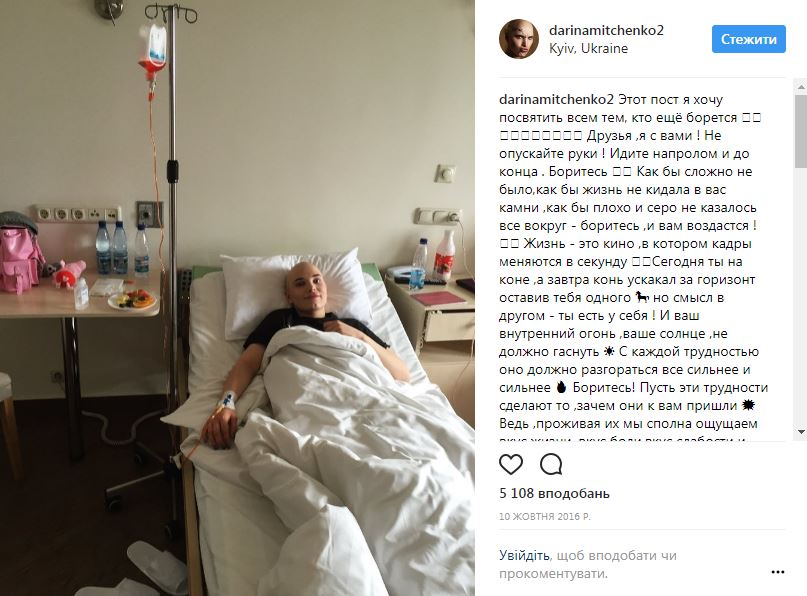Open darinamitchenko2 profile from header username

tap(606, 30)
